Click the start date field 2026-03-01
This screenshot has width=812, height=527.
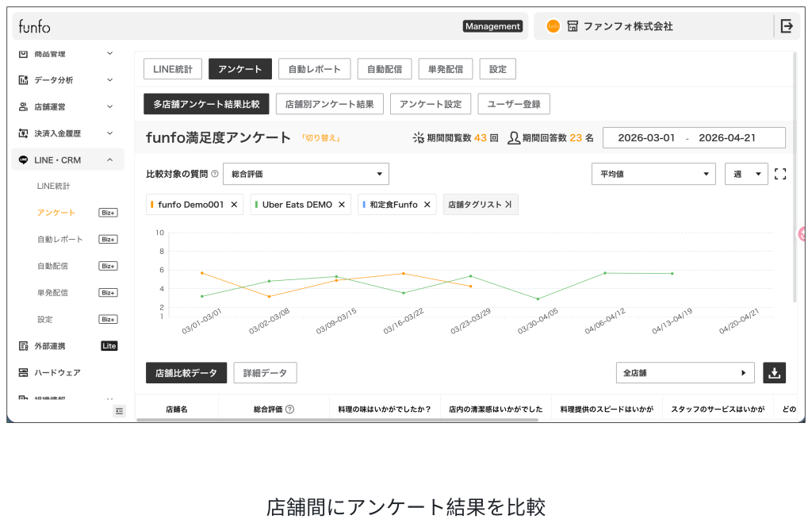[x=645, y=137]
